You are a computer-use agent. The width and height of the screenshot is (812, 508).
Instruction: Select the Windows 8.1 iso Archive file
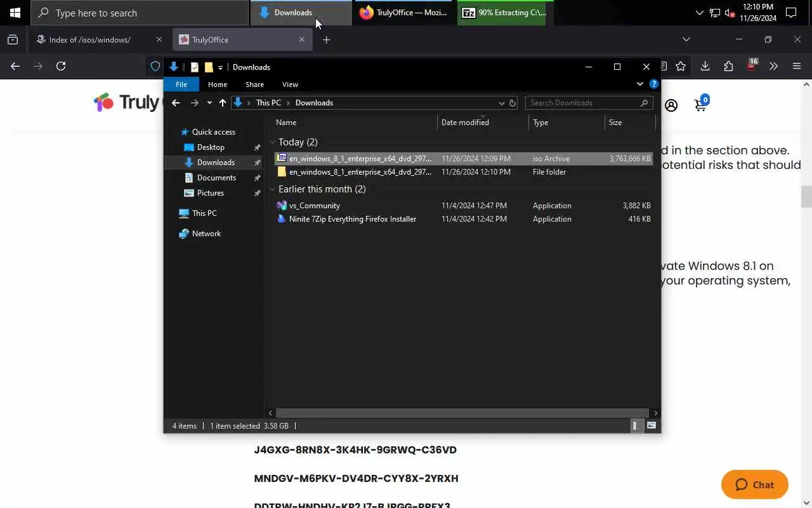pyautogui.click(x=464, y=159)
